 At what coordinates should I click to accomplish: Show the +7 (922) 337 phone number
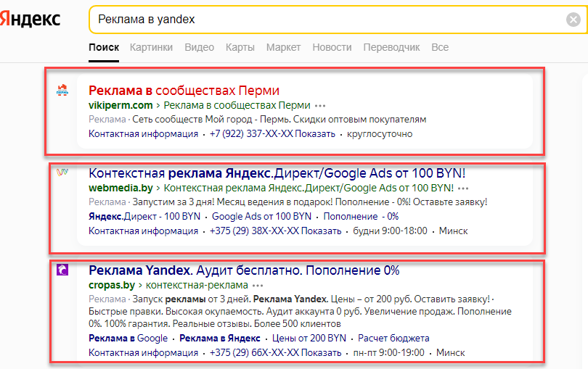[x=272, y=133]
